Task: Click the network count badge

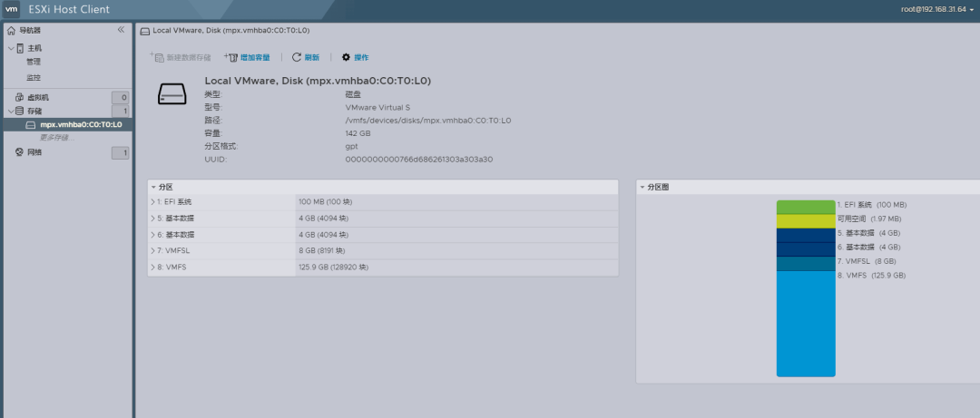Action: tap(121, 153)
